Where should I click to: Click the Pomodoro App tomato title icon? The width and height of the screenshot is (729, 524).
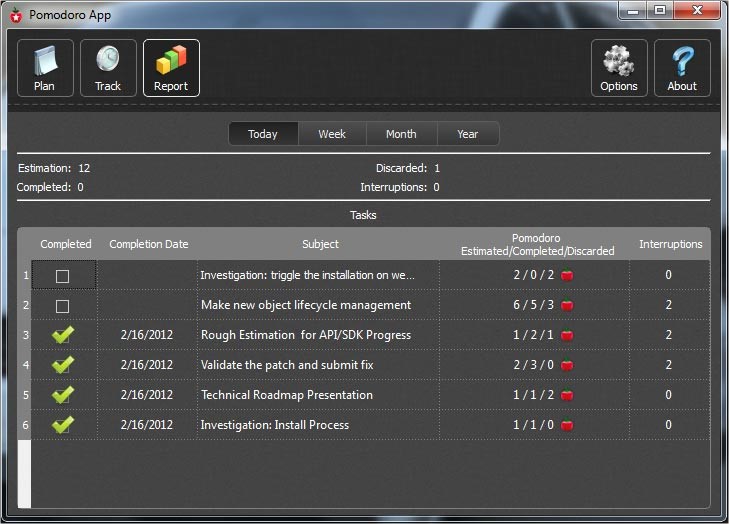click(x=16, y=15)
